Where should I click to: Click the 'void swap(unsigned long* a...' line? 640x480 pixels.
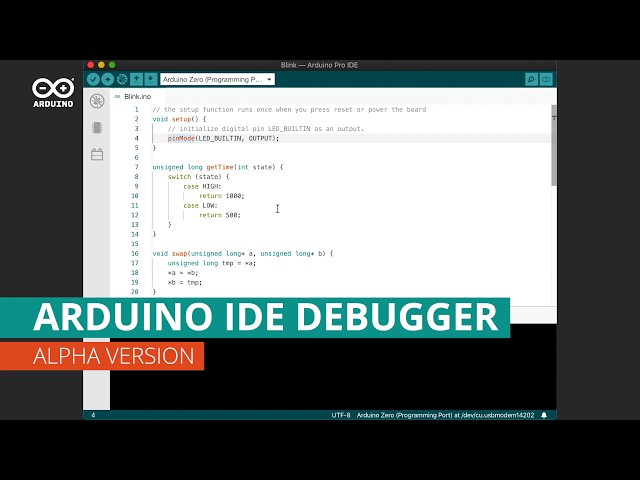pyautogui.click(x=243, y=253)
